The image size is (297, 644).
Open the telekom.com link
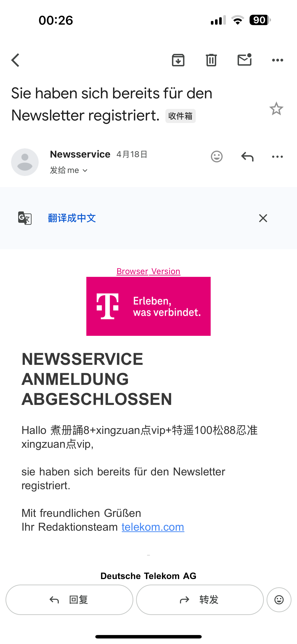[x=153, y=527]
